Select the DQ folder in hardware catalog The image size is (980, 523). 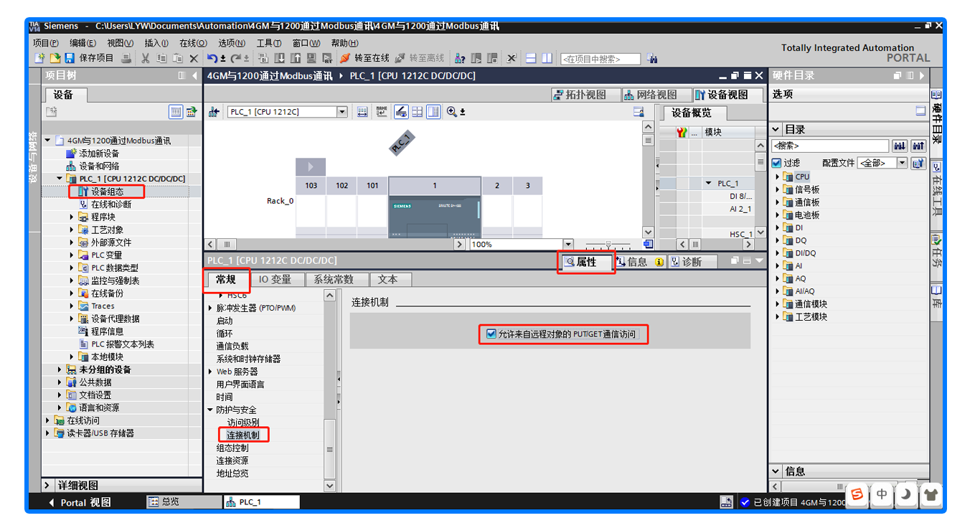pyautogui.click(x=801, y=240)
